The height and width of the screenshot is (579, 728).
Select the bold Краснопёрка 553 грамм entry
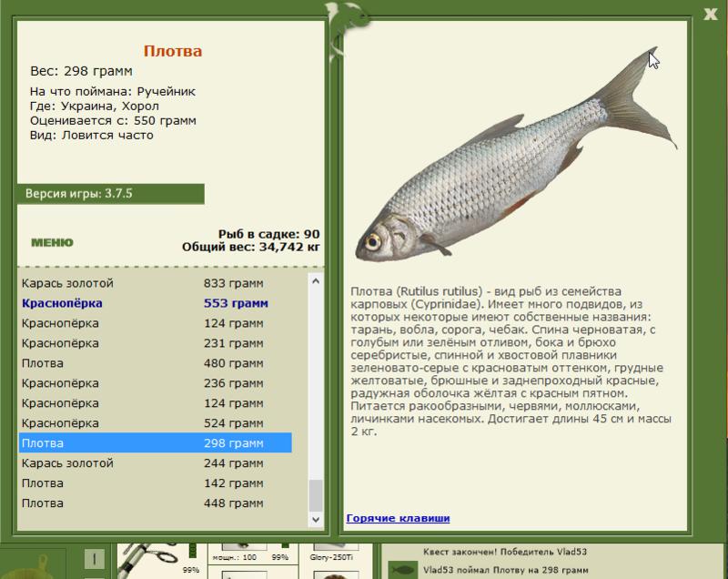[156, 303]
